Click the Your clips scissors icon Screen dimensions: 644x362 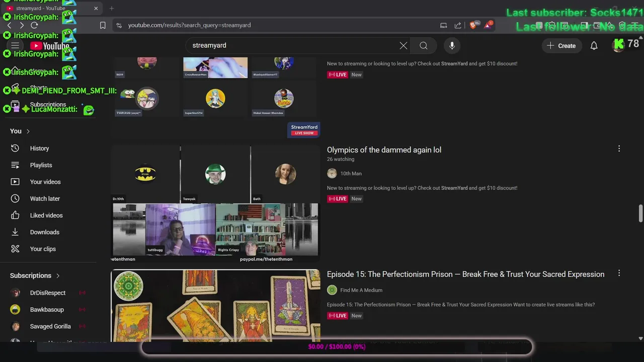15,249
